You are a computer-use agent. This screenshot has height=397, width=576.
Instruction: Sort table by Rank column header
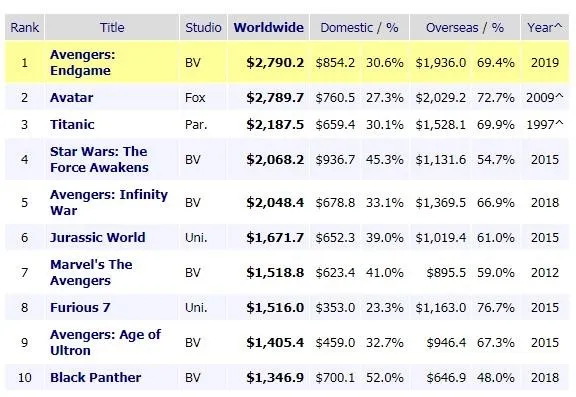coord(25,28)
